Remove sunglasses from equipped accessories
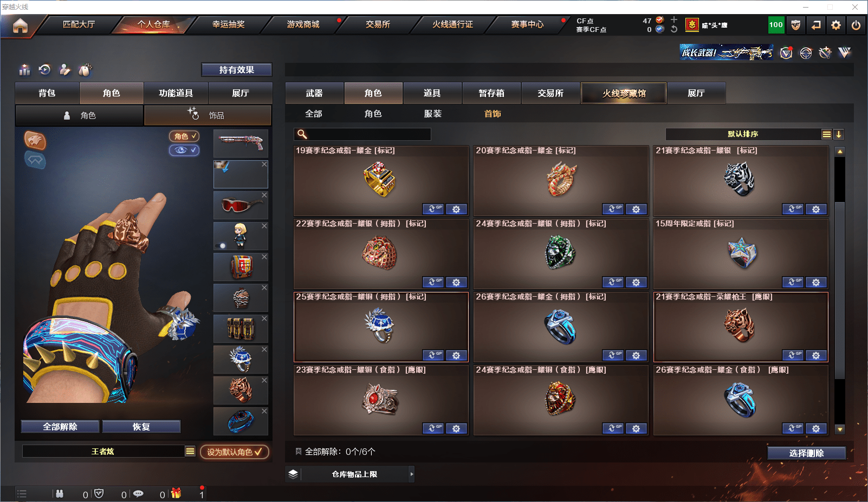 pyautogui.click(x=264, y=195)
